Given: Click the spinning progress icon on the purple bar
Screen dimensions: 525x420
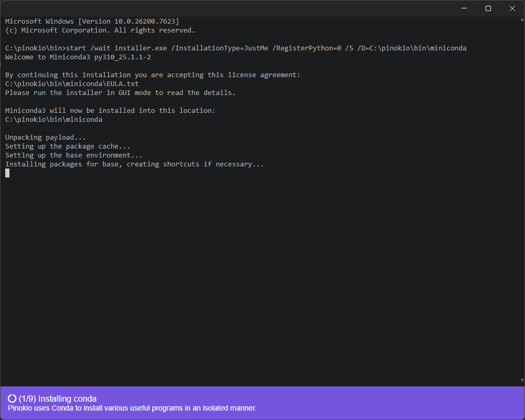Looking at the screenshot, I should [x=12, y=398].
